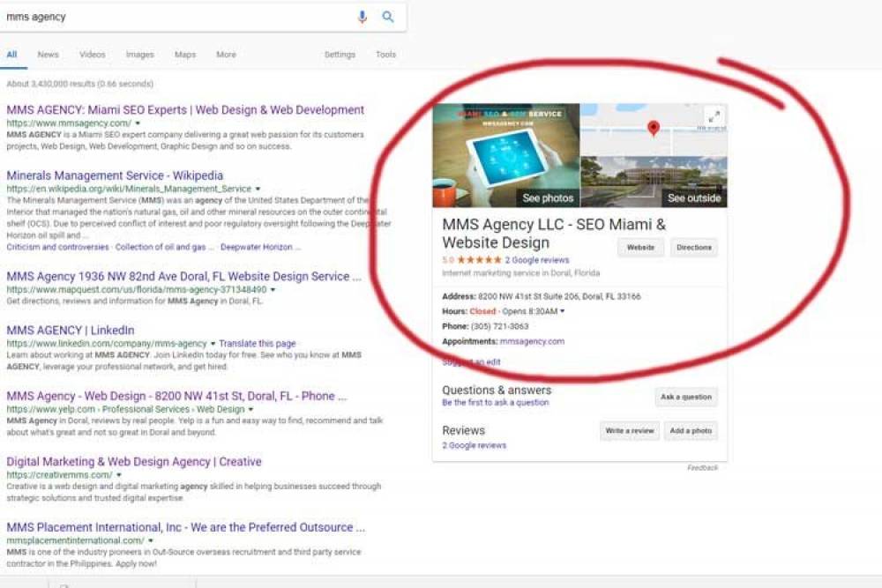Image resolution: width=882 pixels, height=588 pixels.
Task: Click the 'Suggest an edit' link
Action: click(471, 362)
